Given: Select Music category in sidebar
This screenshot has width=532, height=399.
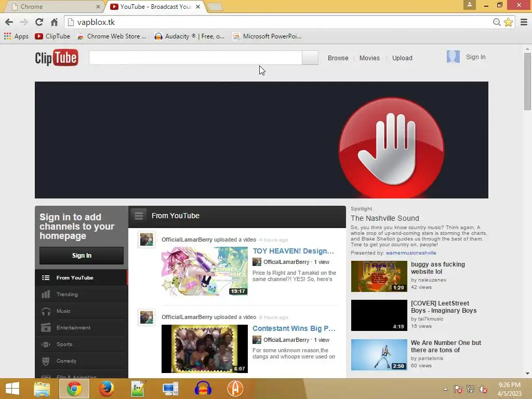Looking at the screenshot, I should pyautogui.click(x=82, y=311).
